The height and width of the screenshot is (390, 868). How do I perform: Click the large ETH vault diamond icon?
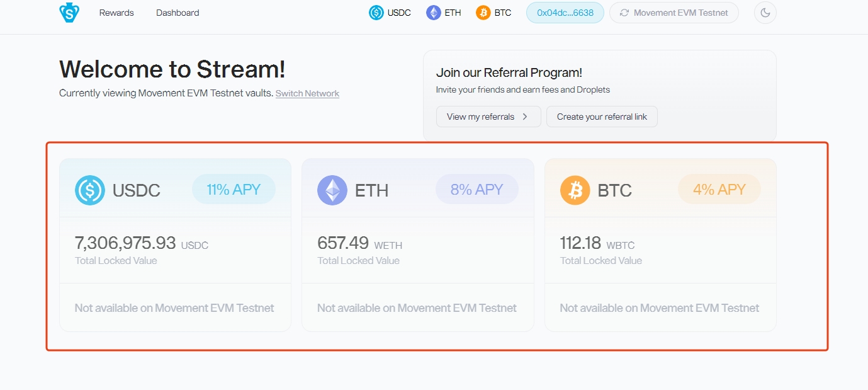pyautogui.click(x=332, y=190)
